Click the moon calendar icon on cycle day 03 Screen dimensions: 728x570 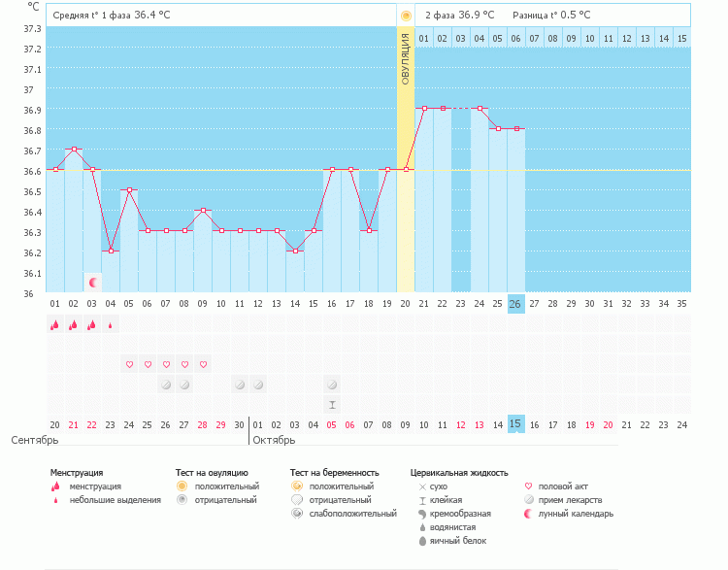(x=93, y=283)
